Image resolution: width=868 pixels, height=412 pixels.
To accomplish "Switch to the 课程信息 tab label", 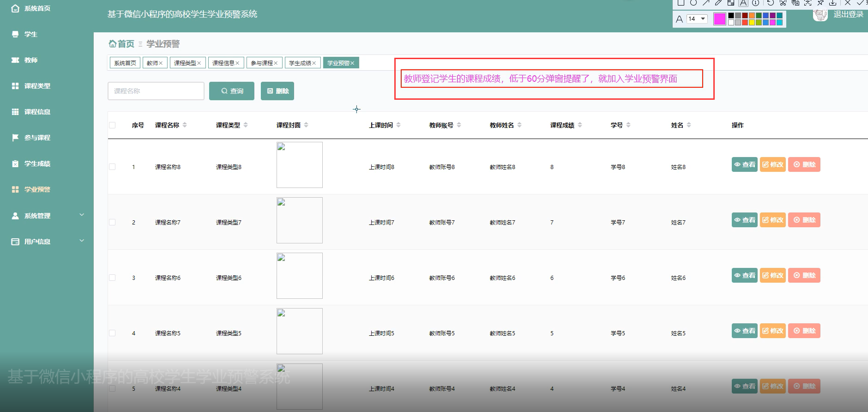I will (223, 63).
